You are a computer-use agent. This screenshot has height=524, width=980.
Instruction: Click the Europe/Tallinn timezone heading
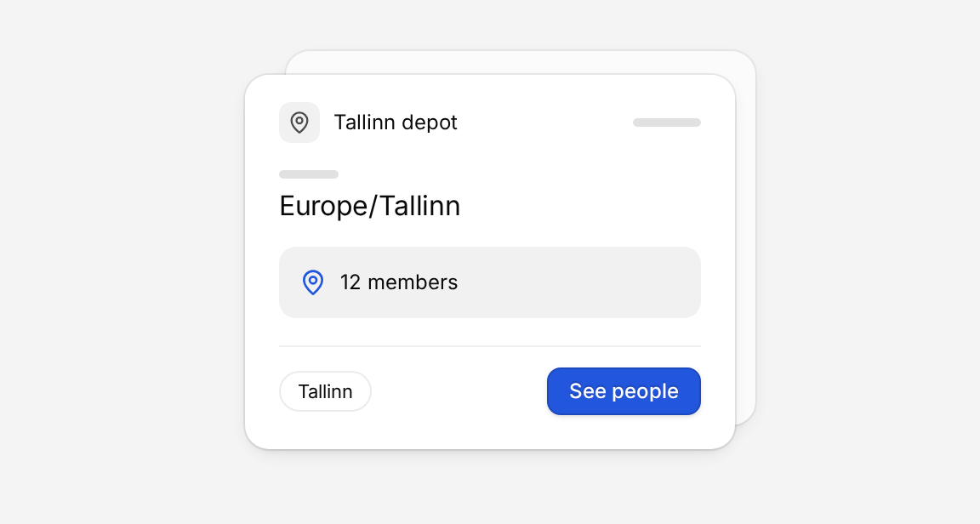coord(369,206)
